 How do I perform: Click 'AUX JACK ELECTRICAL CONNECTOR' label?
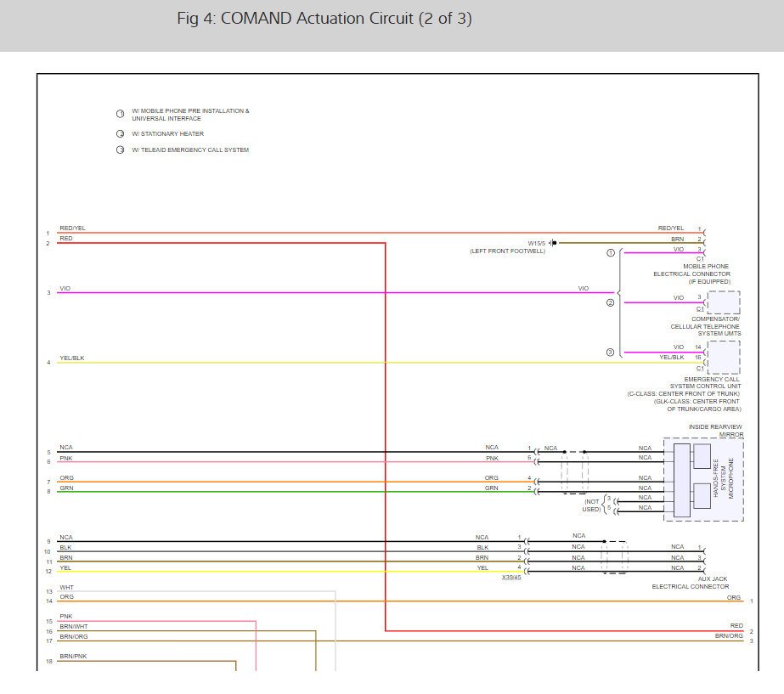coord(691,583)
